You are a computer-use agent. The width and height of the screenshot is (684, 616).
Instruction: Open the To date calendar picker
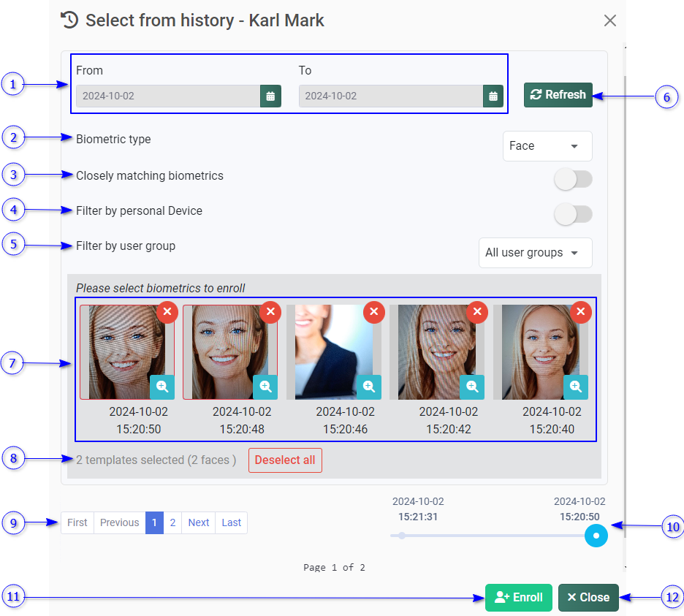493,96
